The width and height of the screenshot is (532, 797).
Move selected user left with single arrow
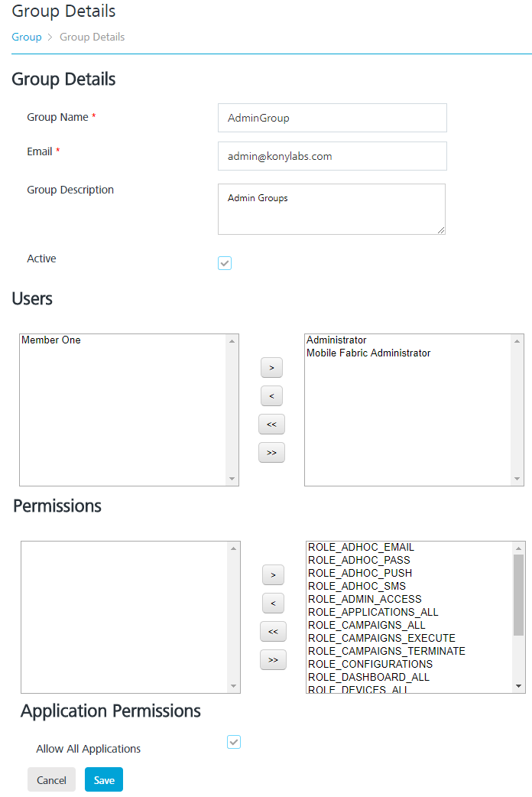pyautogui.click(x=271, y=395)
